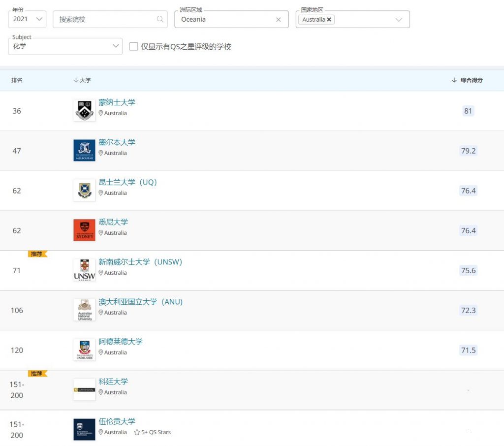Image resolution: width=504 pixels, height=446 pixels.
Task: Click the 推荐 badge on the 科廷大学 row
Action: (x=37, y=374)
